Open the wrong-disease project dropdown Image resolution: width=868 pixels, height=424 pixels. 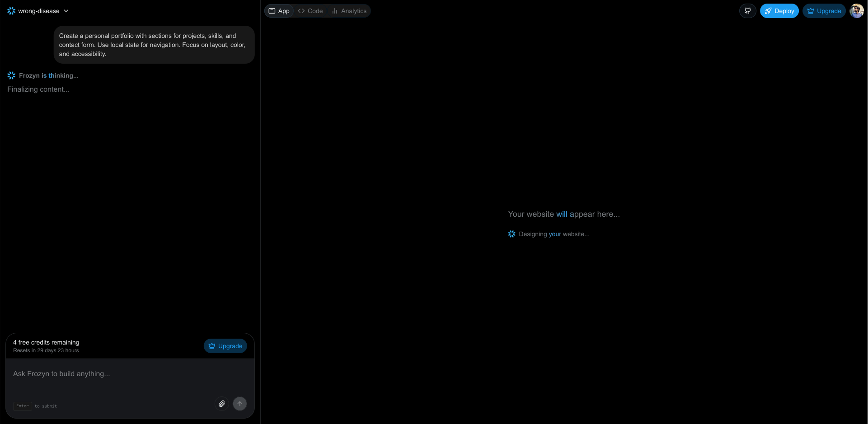click(x=38, y=10)
